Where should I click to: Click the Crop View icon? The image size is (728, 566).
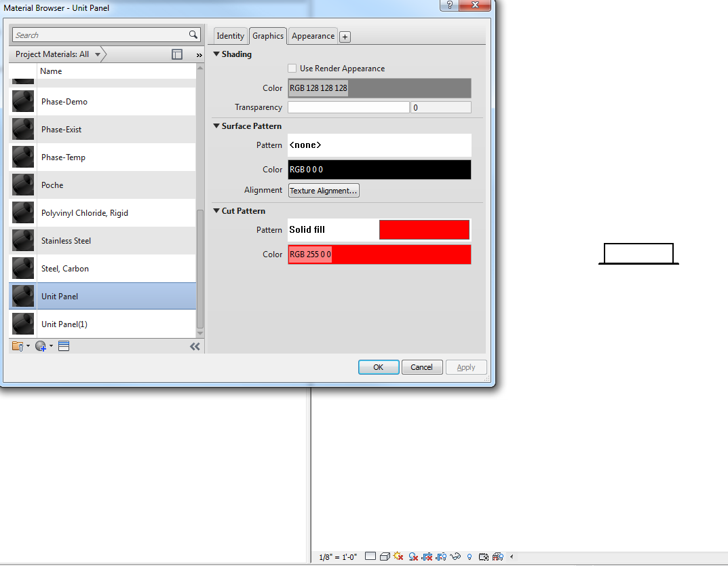pyautogui.click(x=427, y=556)
